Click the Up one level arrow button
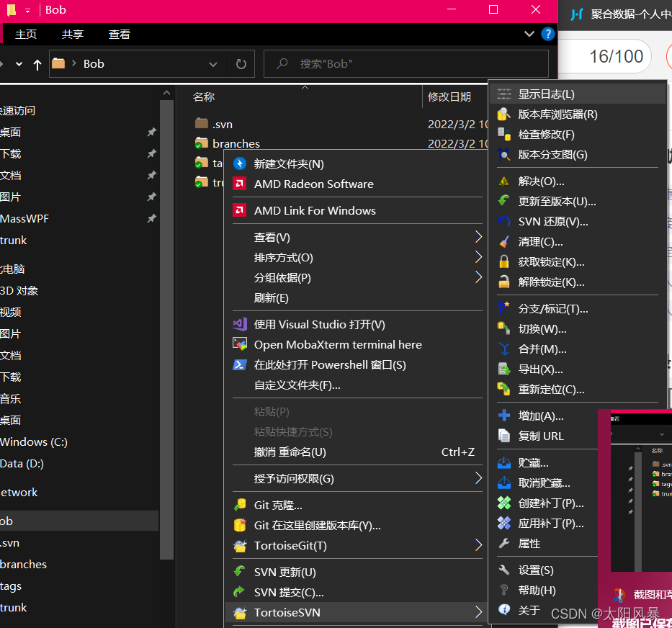This screenshot has height=628, width=672. coord(37,65)
